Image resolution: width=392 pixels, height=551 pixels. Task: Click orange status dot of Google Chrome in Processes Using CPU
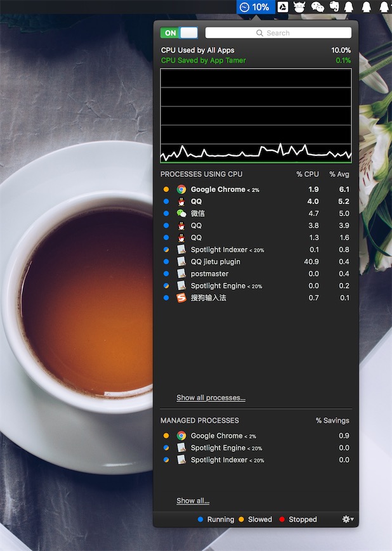point(166,190)
